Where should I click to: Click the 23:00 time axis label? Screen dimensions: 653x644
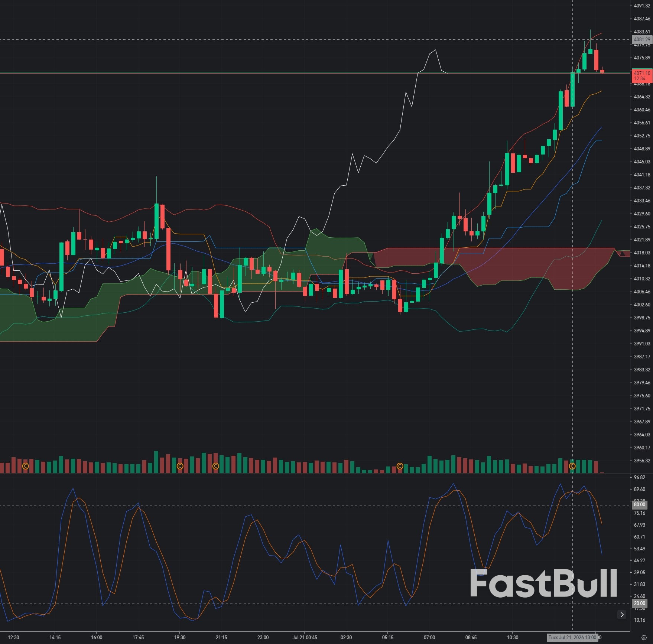pyautogui.click(x=263, y=637)
